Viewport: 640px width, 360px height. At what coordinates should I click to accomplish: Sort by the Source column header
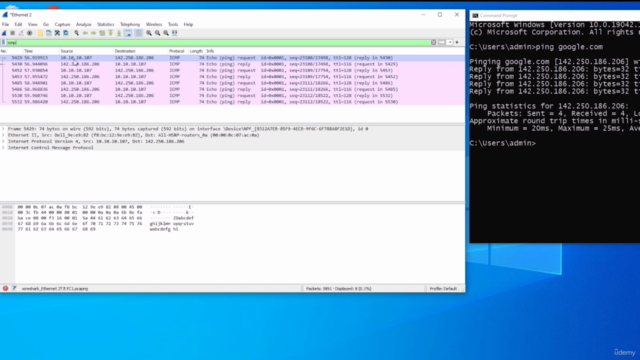click(87, 51)
